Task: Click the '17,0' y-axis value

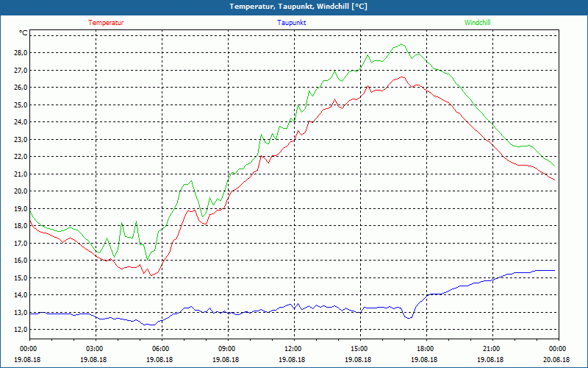Action: 21,243
